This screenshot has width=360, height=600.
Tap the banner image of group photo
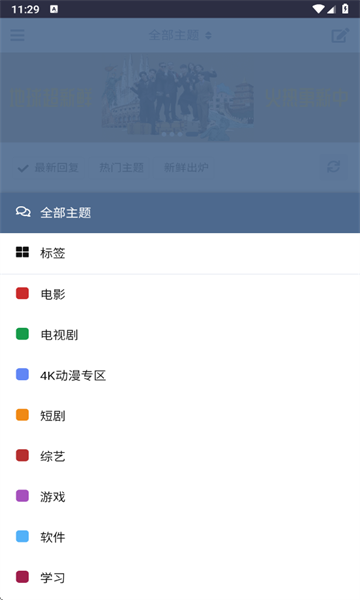[180, 98]
